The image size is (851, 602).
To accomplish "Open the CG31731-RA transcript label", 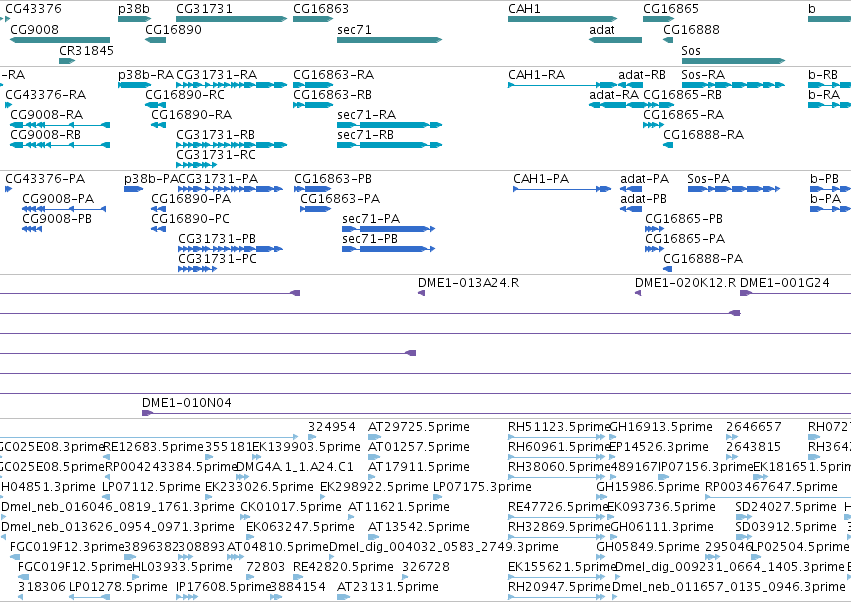I will [x=217, y=74].
